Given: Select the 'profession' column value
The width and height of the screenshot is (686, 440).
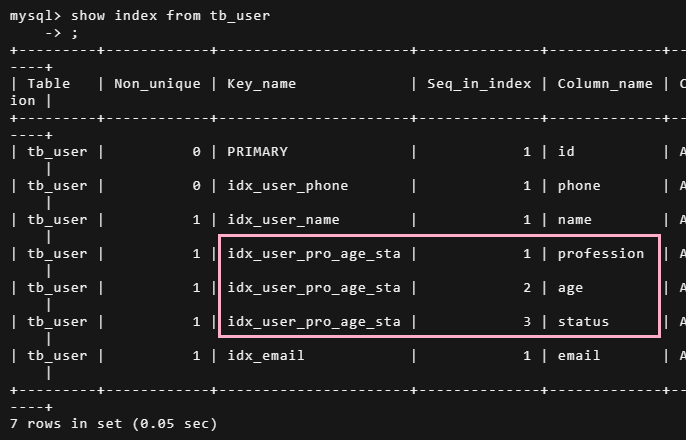Looking at the screenshot, I should [601, 254].
